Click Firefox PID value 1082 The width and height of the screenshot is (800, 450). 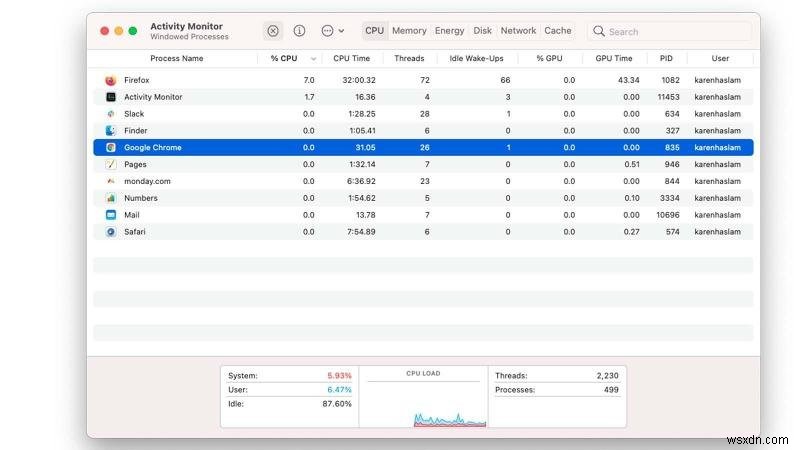click(x=670, y=80)
